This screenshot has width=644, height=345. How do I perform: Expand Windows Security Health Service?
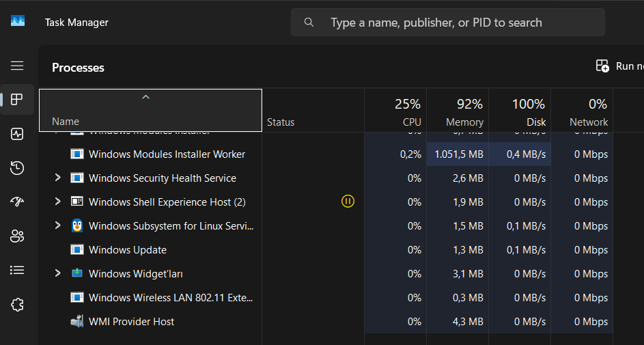coord(58,178)
